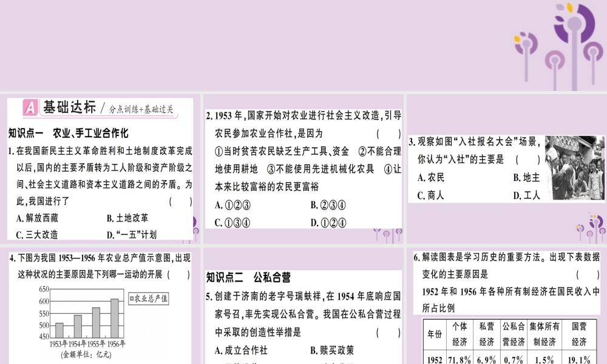Image resolution: width=607 pixels, height=364 pixels.
Task: Choose question 5 option A. 成立合作社
Action: tap(241, 351)
